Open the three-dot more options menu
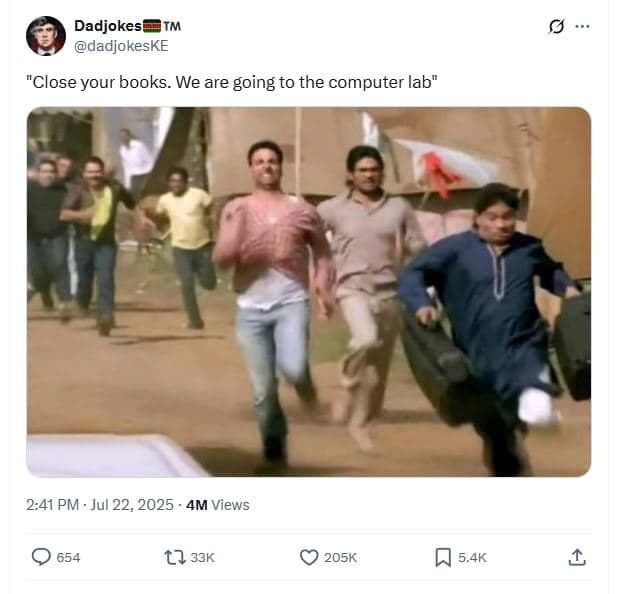This screenshot has width=620, height=594. click(582, 26)
